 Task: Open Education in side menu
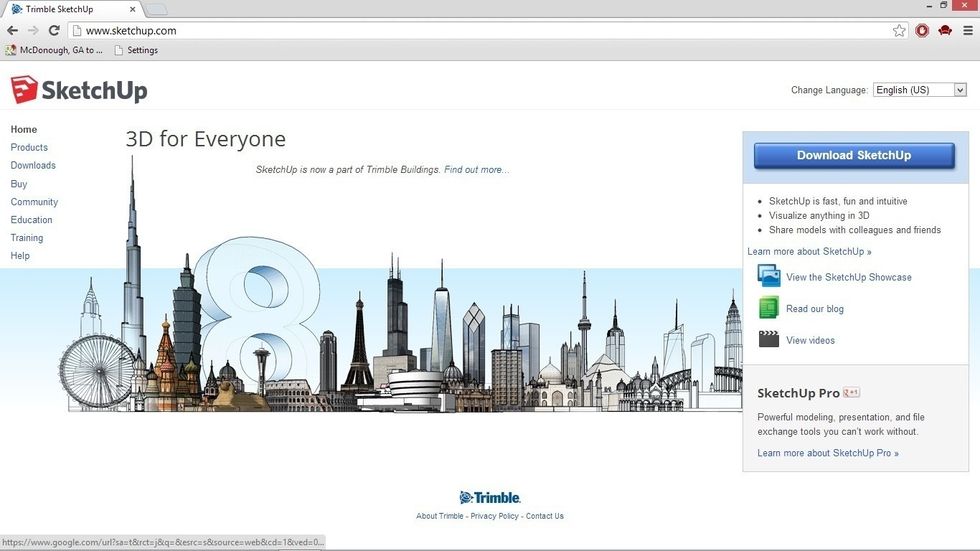pyautogui.click(x=31, y=220)
